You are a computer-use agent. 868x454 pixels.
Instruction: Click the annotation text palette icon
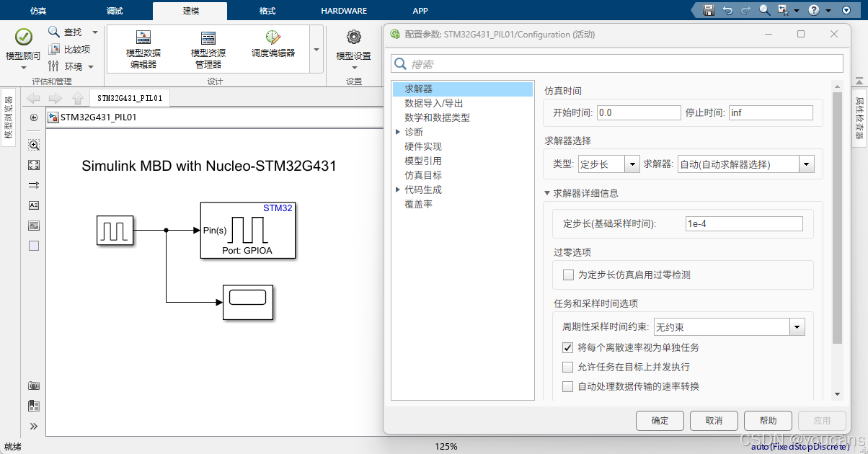point(34,205)
